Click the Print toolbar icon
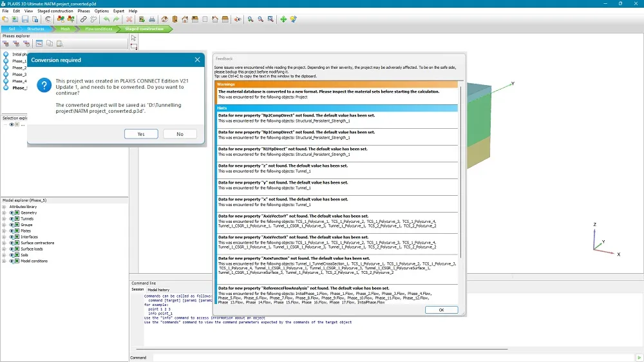The height and width of the screenshot is (362, 644). click(152, 19)
